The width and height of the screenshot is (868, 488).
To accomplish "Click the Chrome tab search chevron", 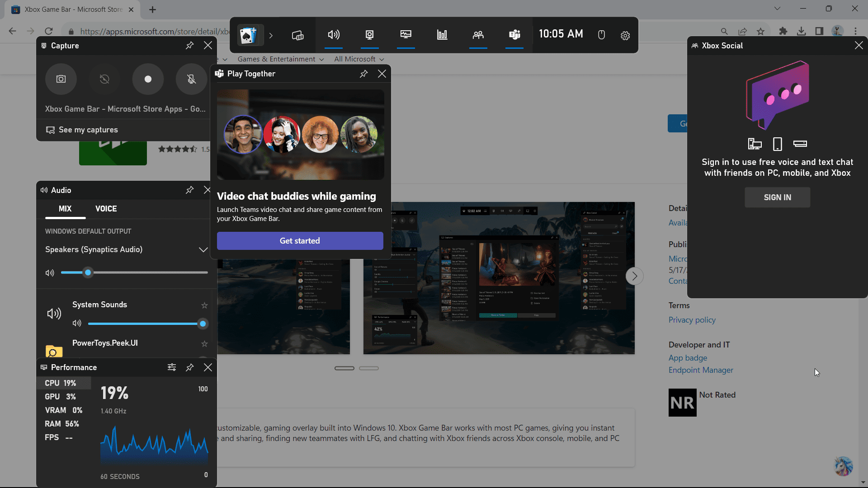I will click(x=777, y=9).
